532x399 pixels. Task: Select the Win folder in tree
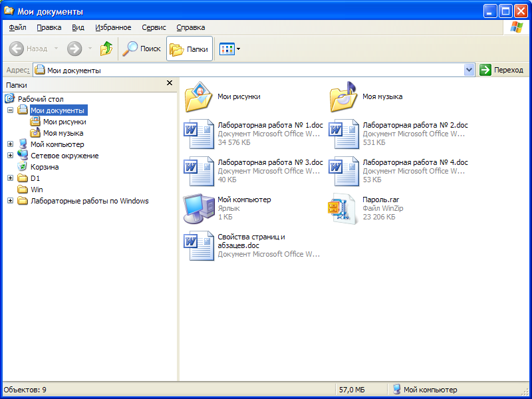(x=37, y=190)
